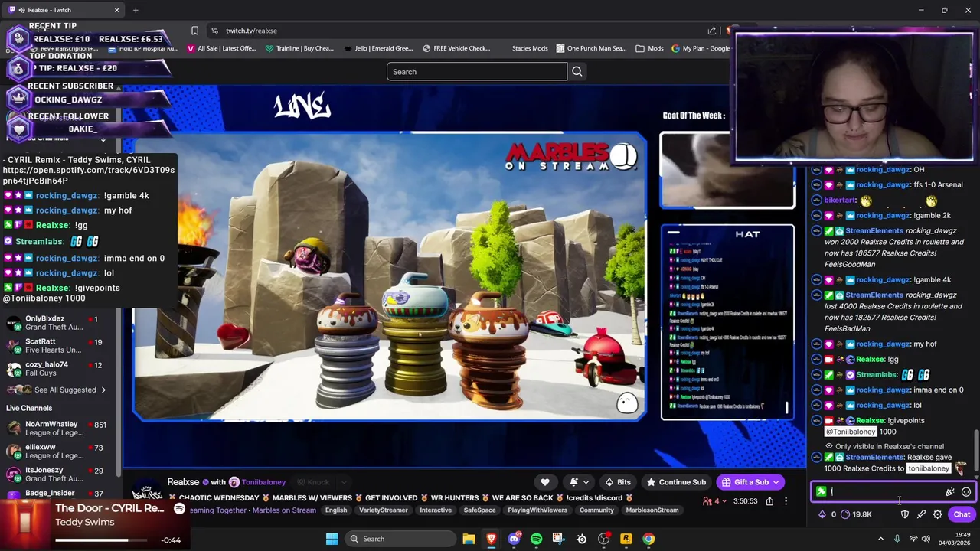Open One Punch Man bookmark
Viewport: 980px width, 551px height.
(x=591, y=48)
